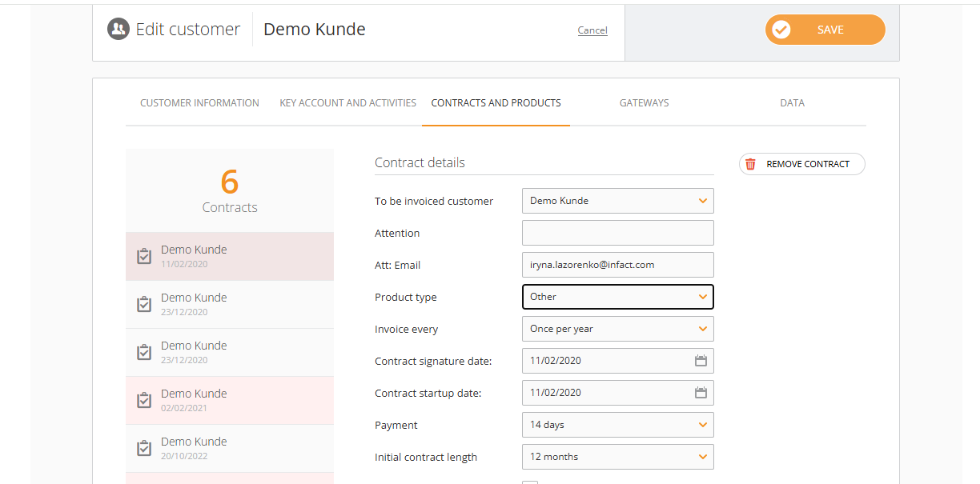The image size is (980, 484).
Task: Open Initial contract length dropdown
Action: click(617, 457)
